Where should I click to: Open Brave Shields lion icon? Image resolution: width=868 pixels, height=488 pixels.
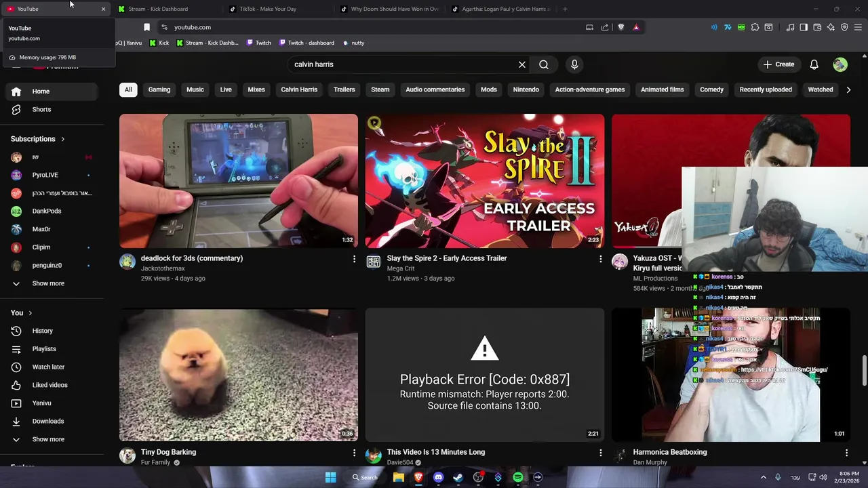coord(620,27)
